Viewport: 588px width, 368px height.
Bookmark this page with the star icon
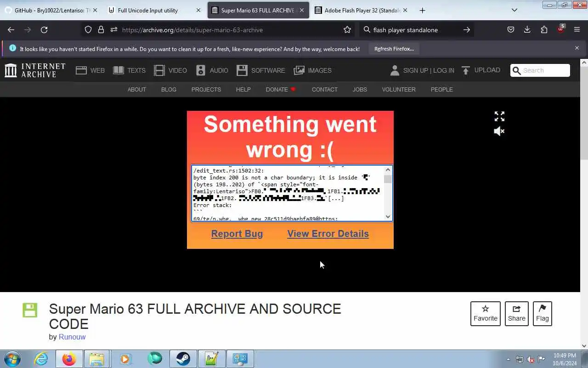347,30
